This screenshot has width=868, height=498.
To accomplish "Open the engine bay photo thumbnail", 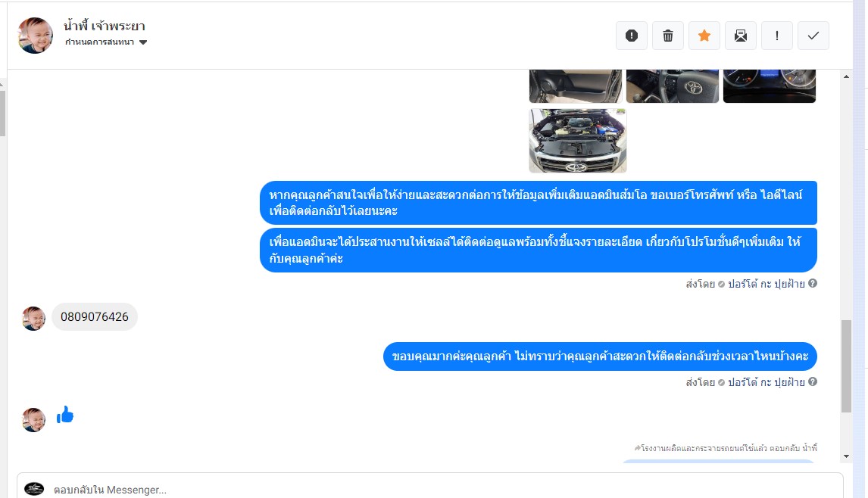I will point(577,141).
